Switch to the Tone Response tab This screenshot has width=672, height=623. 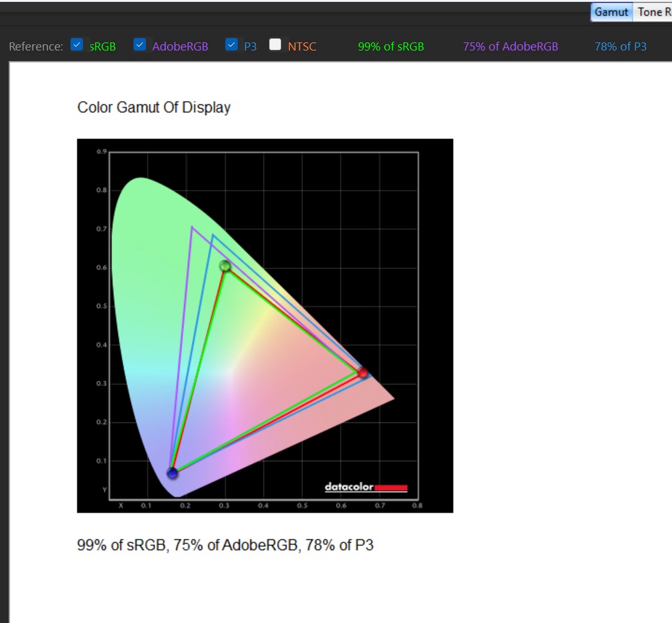(x=653, y=12)
